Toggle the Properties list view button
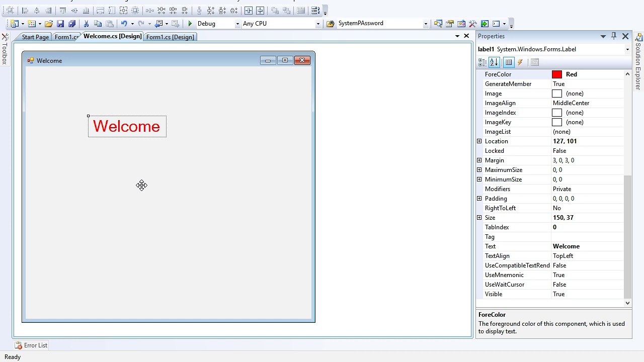Viewport: 644px width, 362px height. (x=508, y=62)
